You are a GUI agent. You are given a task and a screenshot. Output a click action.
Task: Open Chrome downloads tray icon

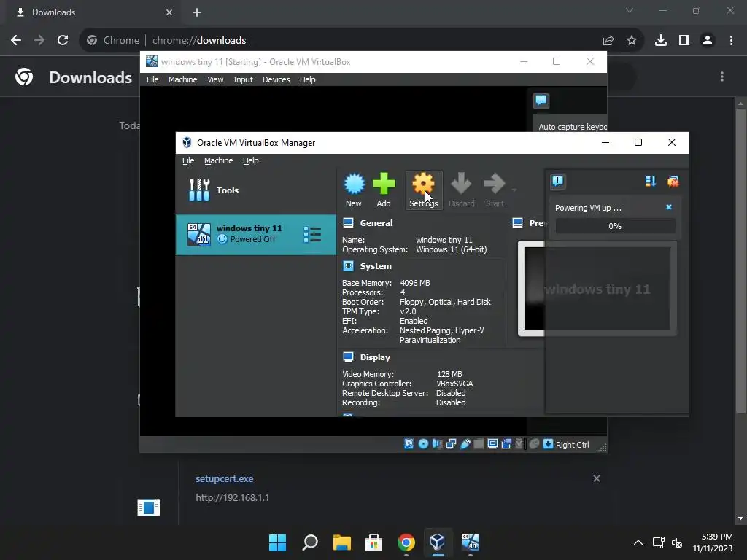[x=661, y=41]
